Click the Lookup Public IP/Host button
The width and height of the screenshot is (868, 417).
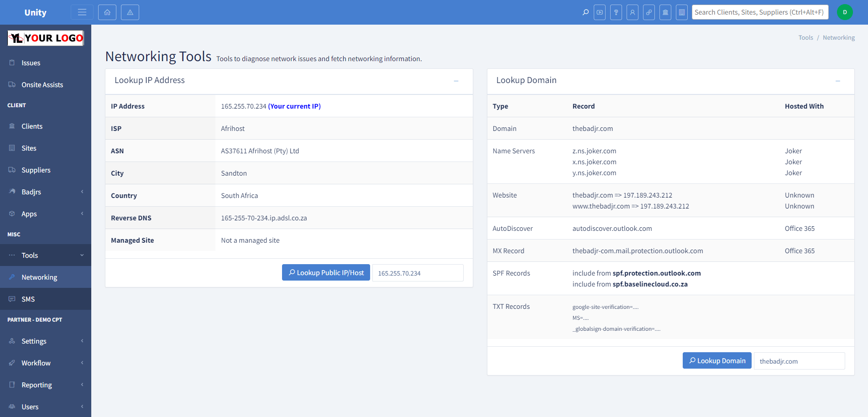(326, 272)
